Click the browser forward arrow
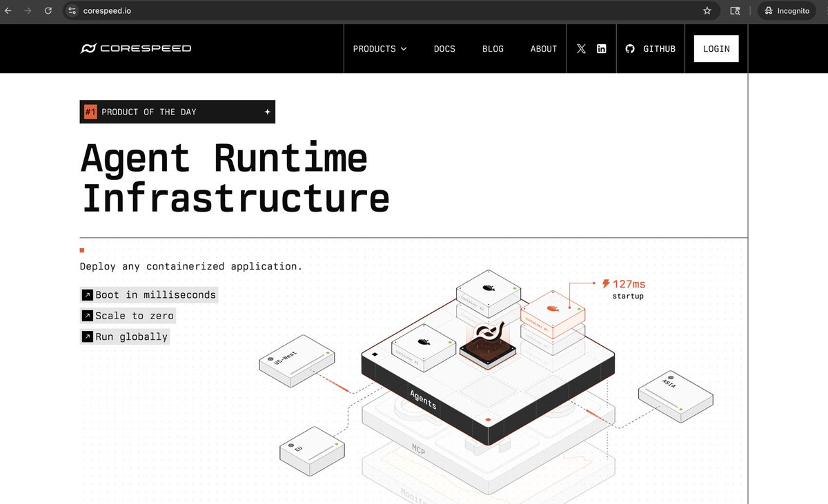The image size is (828, 504). 28,11
